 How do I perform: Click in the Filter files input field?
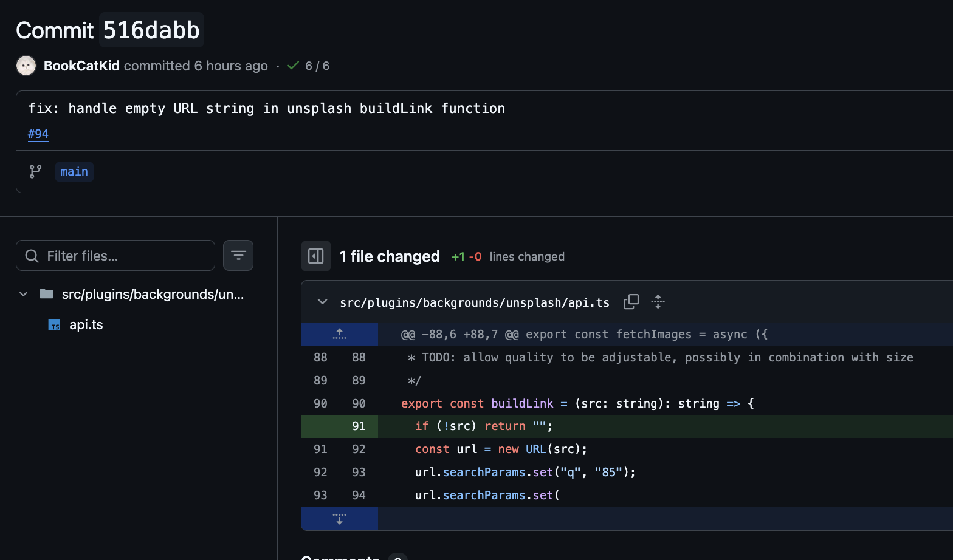128,256
